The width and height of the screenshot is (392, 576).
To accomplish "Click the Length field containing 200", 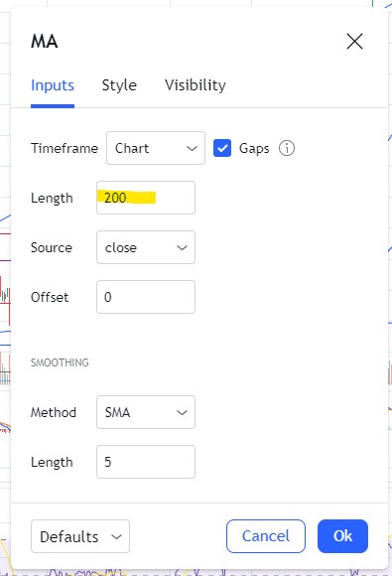I will [146, 198].
